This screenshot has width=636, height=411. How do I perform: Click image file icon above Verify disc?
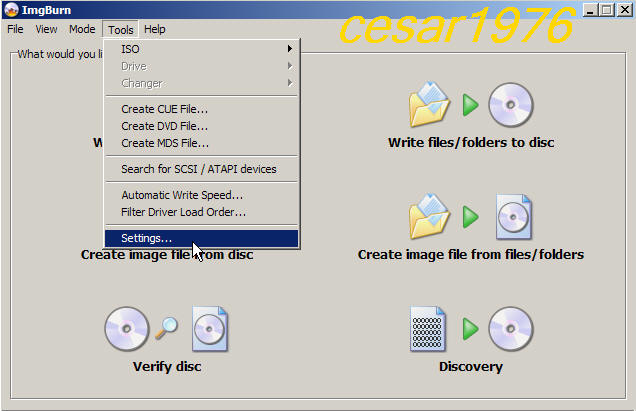[210, 329]
